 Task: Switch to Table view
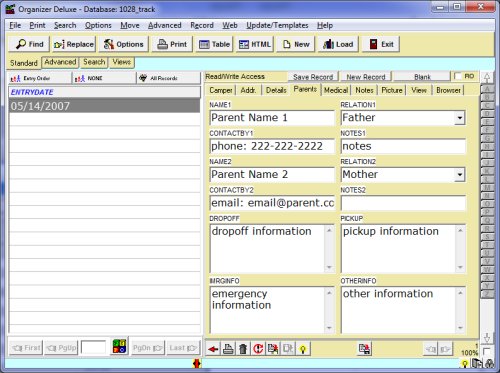[214, 44]
